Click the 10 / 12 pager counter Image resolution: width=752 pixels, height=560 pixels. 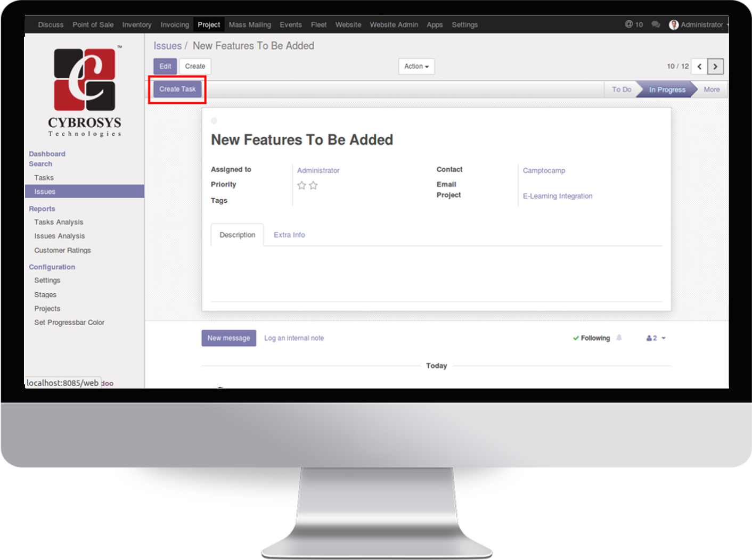pyautogui.click(x=677, y=67)
